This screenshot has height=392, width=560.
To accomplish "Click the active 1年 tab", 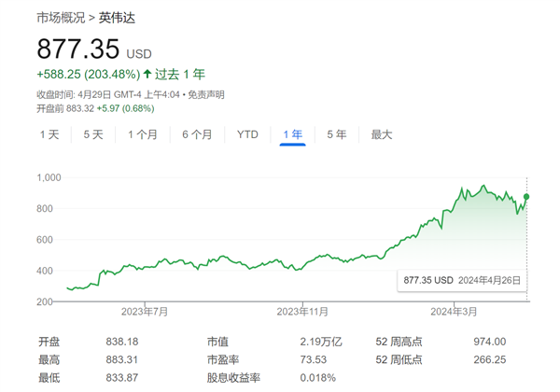I will coord(293,134).
